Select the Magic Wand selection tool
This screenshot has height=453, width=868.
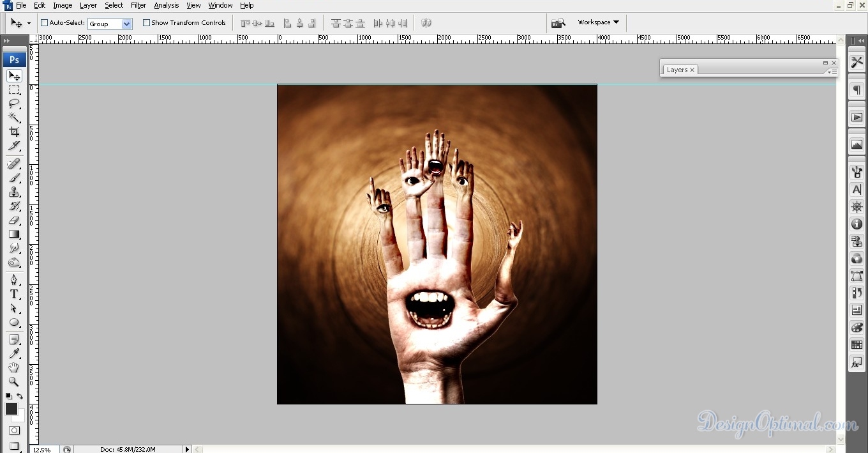pyautogui.click(x=14, y=118)
